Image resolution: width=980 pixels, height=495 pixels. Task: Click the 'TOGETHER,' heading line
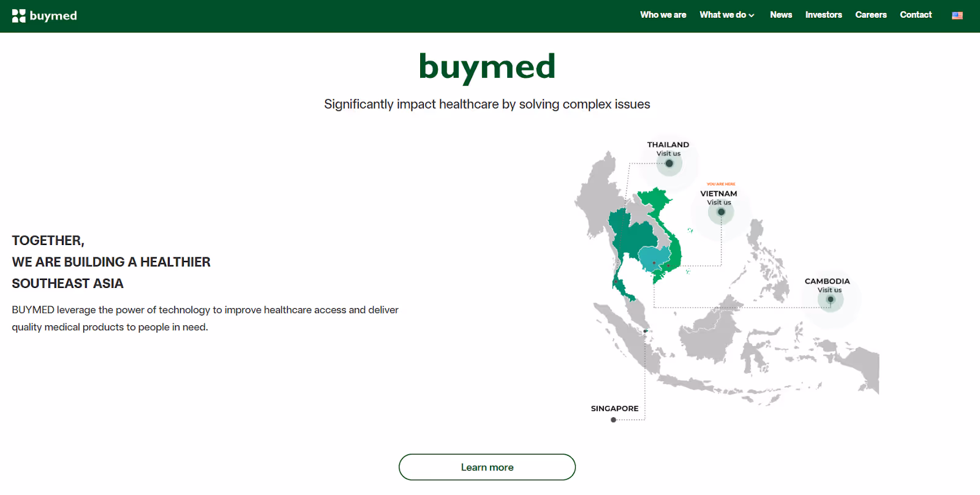48,241
